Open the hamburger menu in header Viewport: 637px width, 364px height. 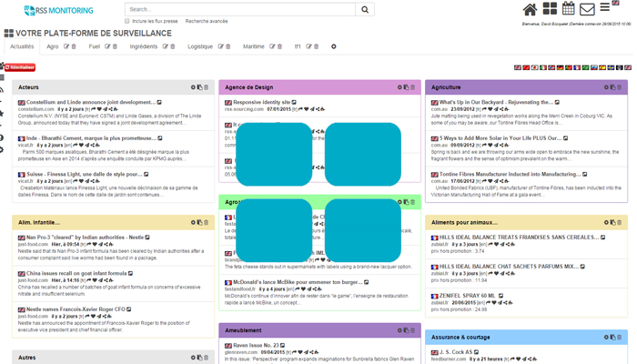[605, 7]
